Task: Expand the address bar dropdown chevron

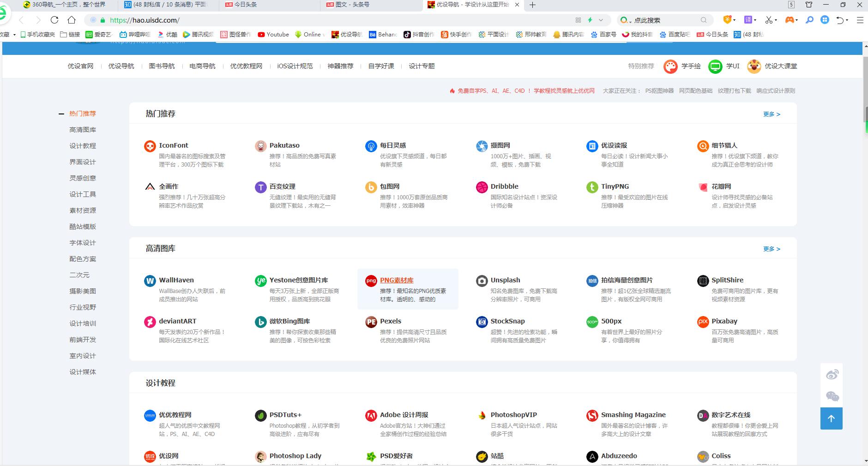Action: [x=601, y=20]
